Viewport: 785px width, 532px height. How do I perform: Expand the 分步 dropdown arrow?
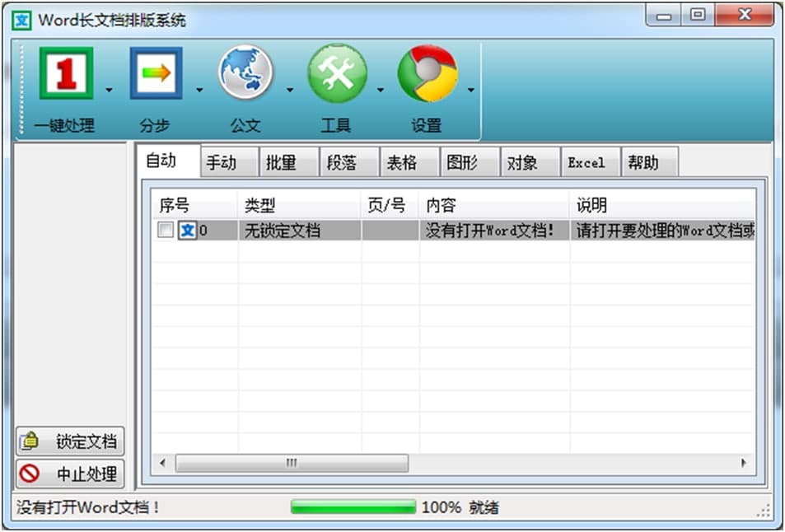(199, 90)
